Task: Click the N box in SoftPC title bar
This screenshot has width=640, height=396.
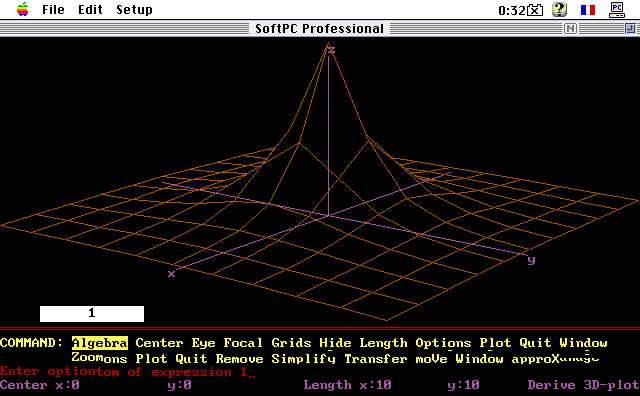Action: [570, 29]
